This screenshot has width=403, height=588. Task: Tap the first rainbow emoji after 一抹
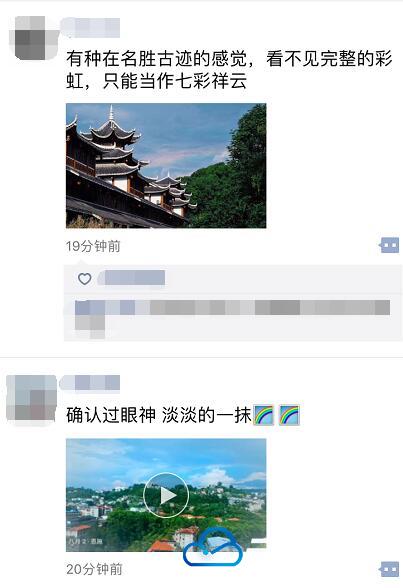point(264,415)
